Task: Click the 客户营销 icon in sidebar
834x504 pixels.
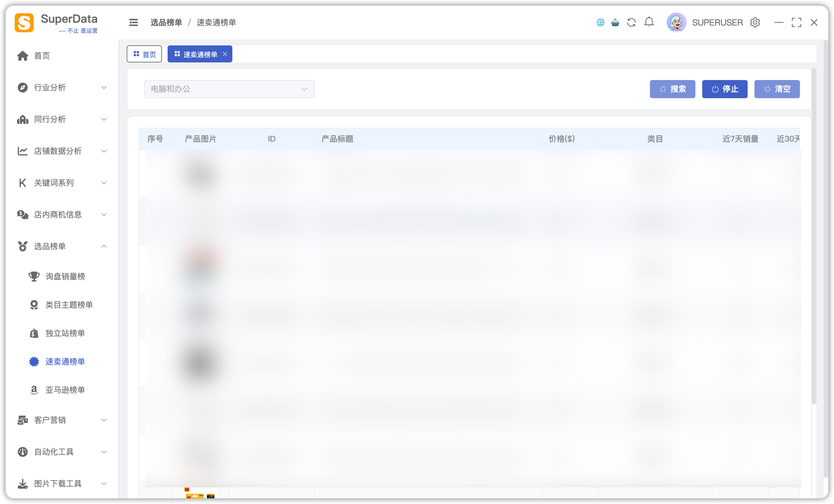Action: 23,420
